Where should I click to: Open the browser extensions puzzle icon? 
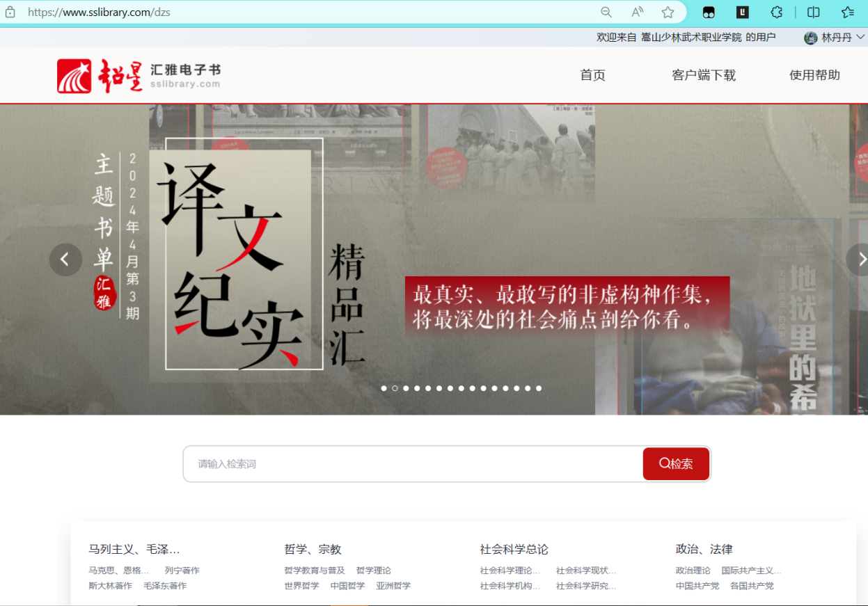pyautogui.click(x=777, y=12)
